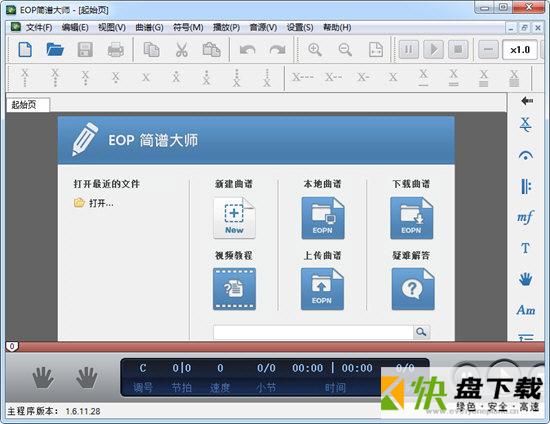Click the 新建曲谱 New icon
The height and width of the screenshot is (424, 550).
[234, 218]
